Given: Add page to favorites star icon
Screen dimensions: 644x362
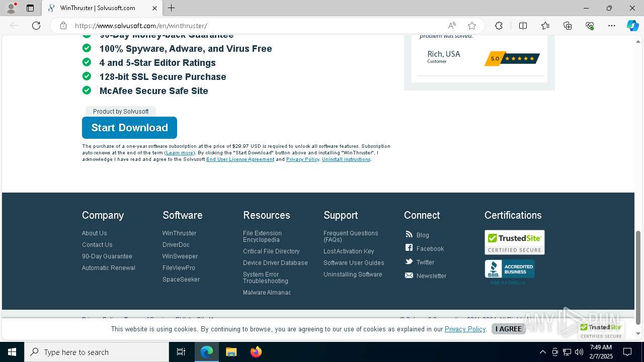Looking at the screenshot, I should tap(472, 26).
